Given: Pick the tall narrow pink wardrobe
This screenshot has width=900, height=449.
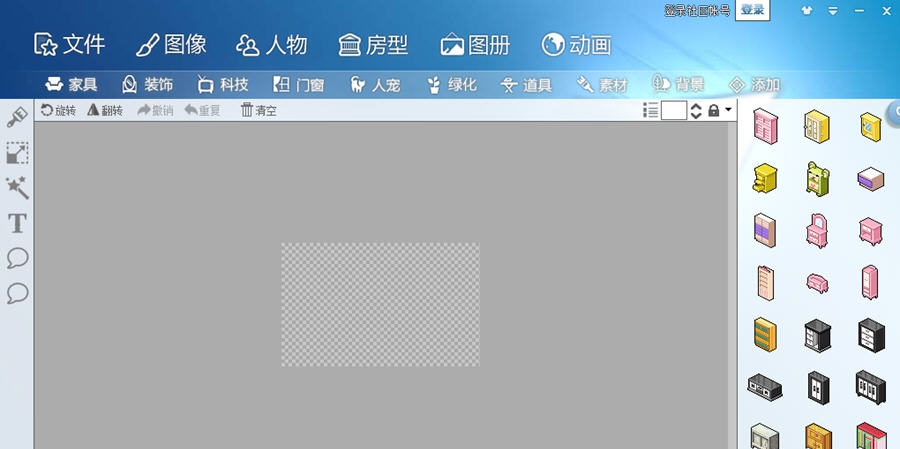Looking at the screenshot, I should (x=870, y=282).
